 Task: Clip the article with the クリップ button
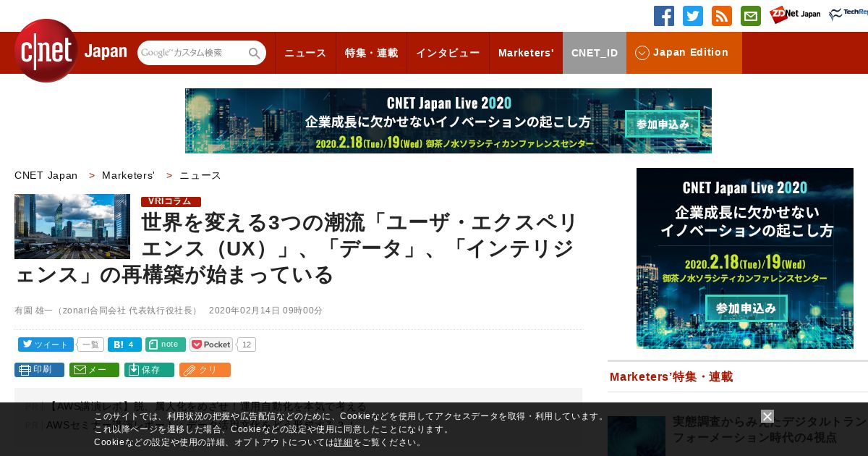point(205,370)
